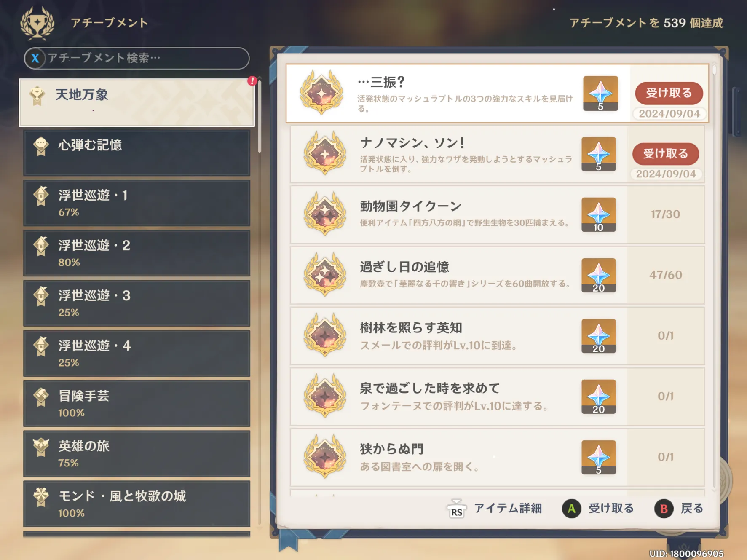
Task: Open 浮世巡遊・1 category at 67%
Action: pyautogui.click(x=137, y=203)
